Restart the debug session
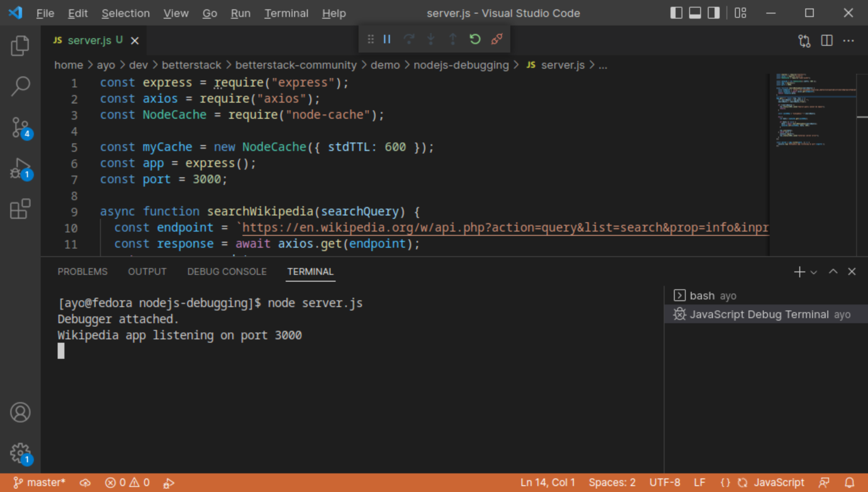868x492 pixels. (475, 39)
